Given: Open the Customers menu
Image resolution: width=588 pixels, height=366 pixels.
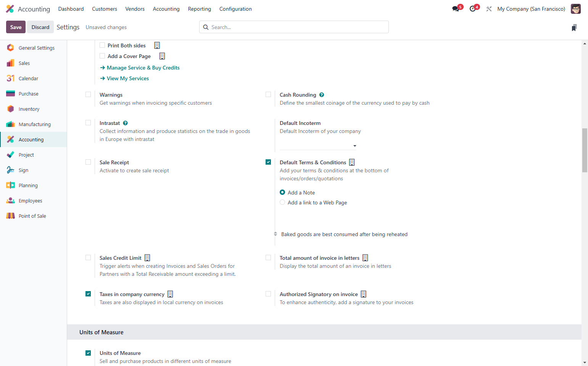Looking at the screenshot, I should coord(105,9).
